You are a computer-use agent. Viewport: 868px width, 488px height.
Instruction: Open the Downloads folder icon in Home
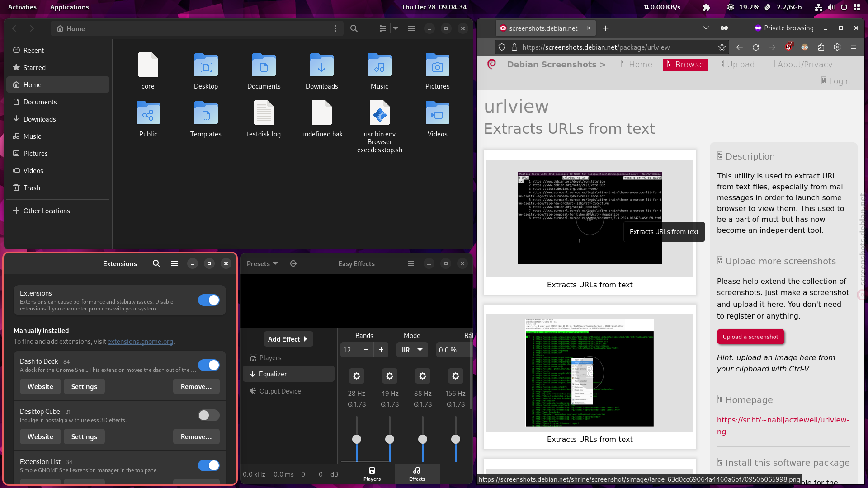pos(322,65)
